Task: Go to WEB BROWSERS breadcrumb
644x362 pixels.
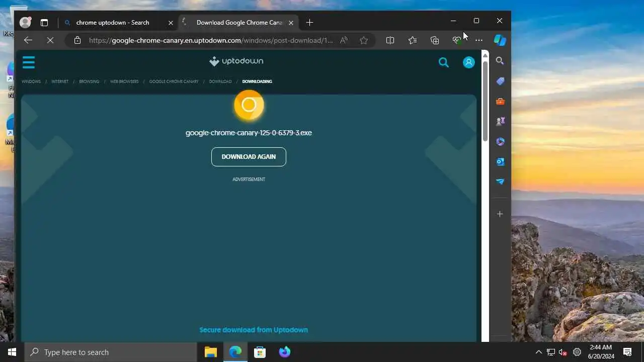Action: coord(124,81)
